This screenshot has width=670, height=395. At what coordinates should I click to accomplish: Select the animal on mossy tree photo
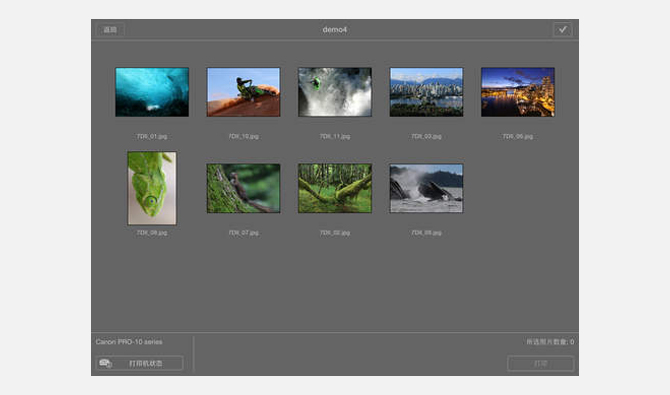tap(243, 188)
